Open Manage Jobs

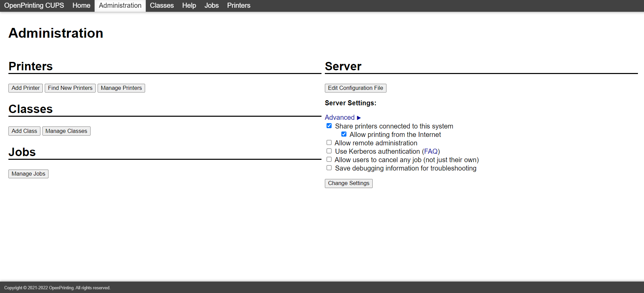coord(28,174)
